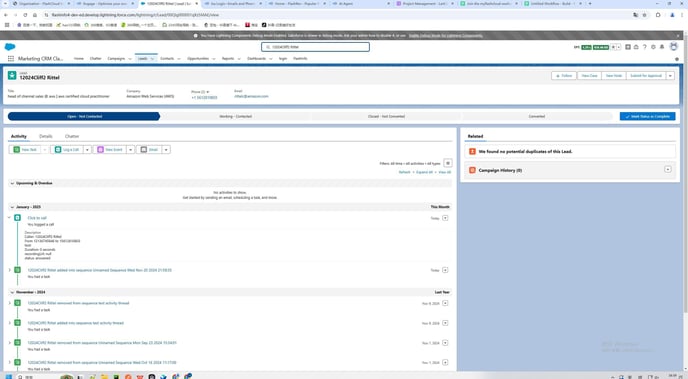Screen dimensions: 688x379
Task: Open the Leads nav tab dropdown chevron
Action: 152,58
